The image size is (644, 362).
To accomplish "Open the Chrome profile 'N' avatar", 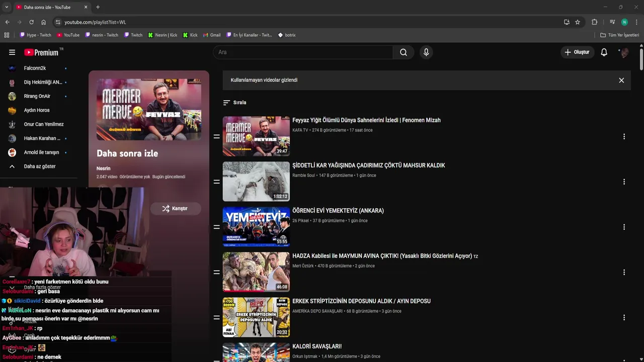I will click(624, 22).
